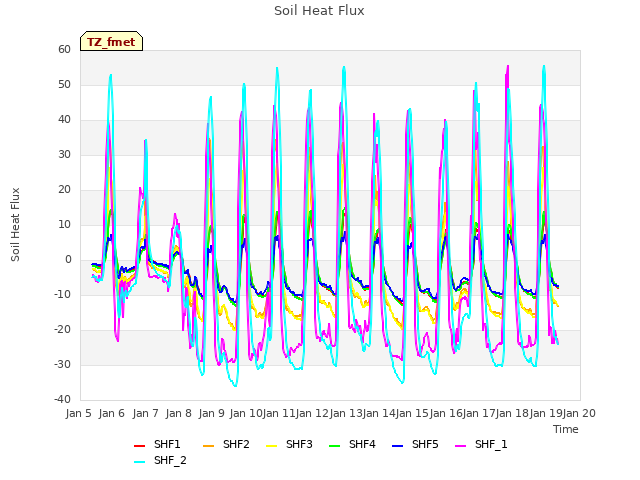Click the Jan 17 x-axis tick label
The height and width of the screenshot is (480, 640).
click(479, 413)
